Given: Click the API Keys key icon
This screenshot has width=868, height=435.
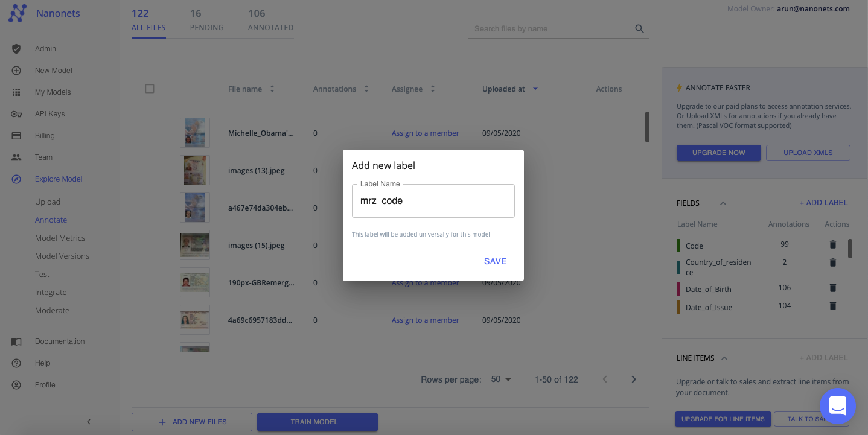Looking at the screenshot, I should click(16, 114).
